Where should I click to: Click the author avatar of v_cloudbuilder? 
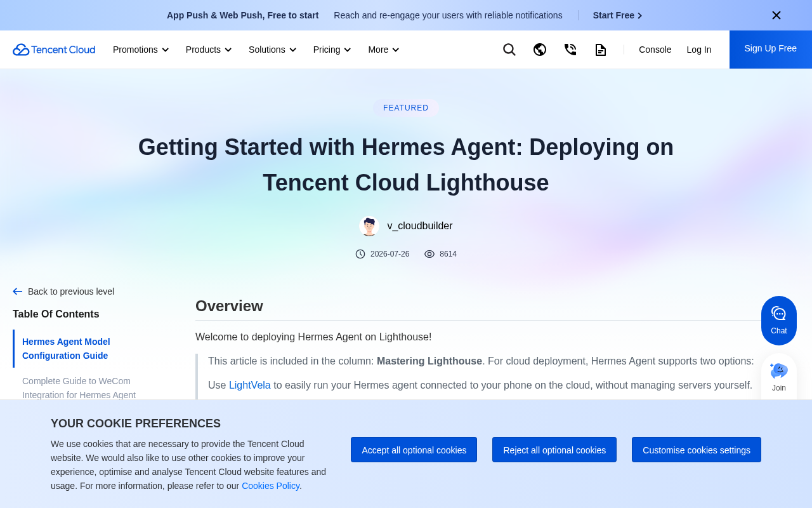(x=369, y=226)
